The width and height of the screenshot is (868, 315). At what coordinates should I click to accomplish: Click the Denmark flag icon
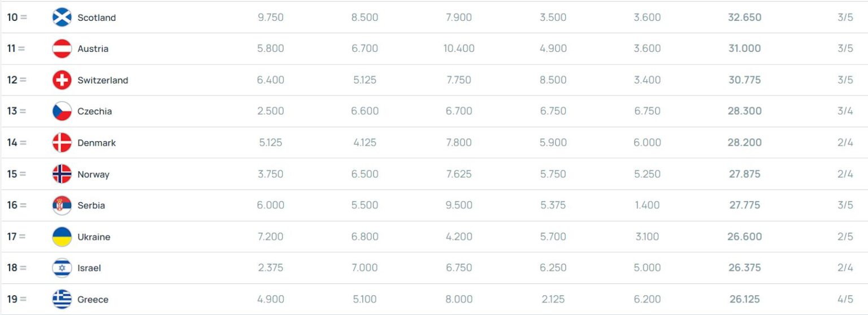point(62,143)
